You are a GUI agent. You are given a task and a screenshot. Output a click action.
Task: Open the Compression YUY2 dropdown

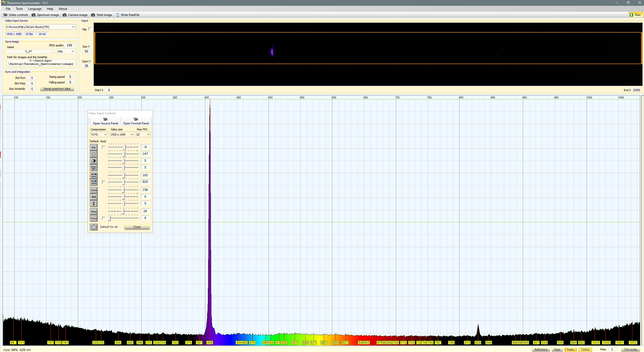point(99,134)
